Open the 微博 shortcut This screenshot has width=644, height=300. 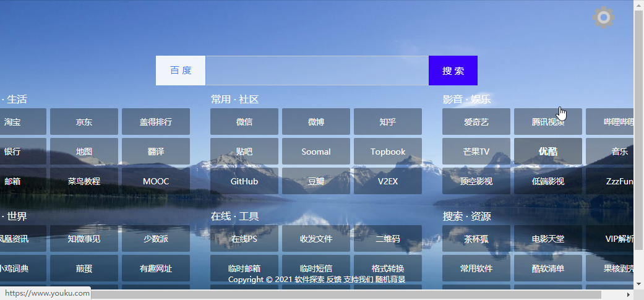click(x=316, y=121)
